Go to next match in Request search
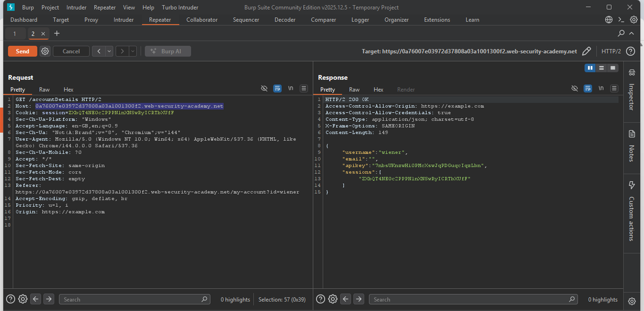Screen dimensions: 644x311 click(x=48, y=299)
